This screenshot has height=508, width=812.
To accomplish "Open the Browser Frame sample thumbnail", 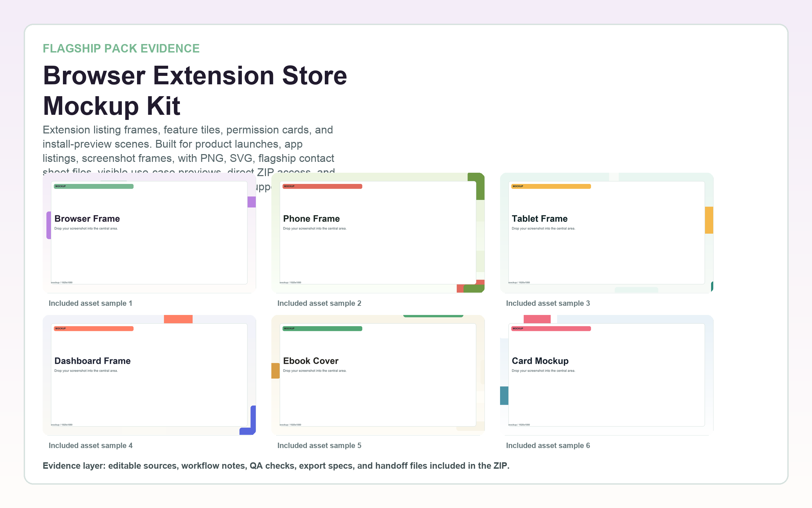I will click(149, 233).
